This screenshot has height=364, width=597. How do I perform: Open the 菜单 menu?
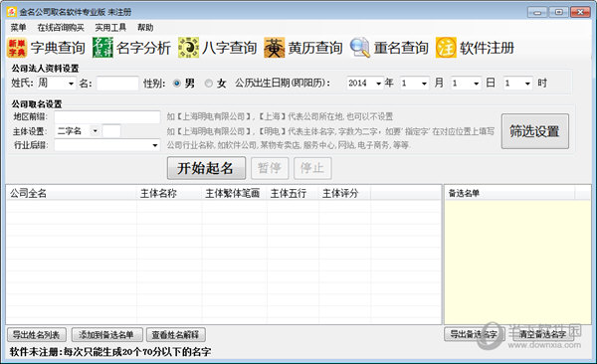pos(18,28)
